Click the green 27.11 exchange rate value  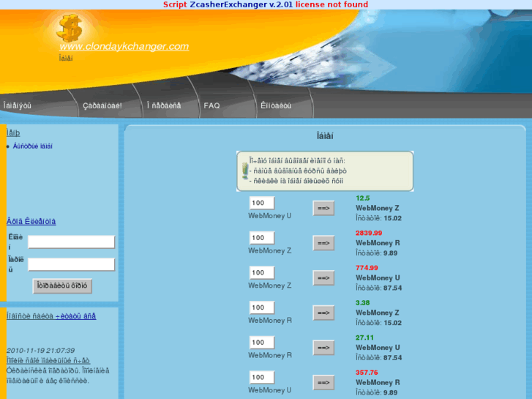[364, 338]
